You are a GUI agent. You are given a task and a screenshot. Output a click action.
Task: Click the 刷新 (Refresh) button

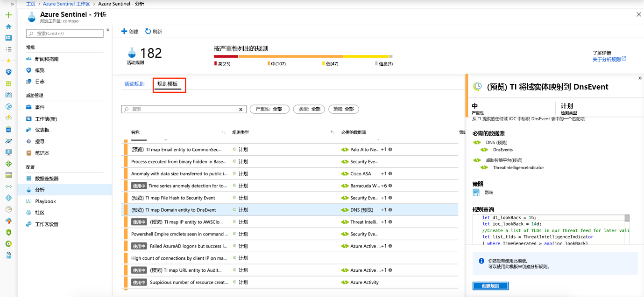154,31
